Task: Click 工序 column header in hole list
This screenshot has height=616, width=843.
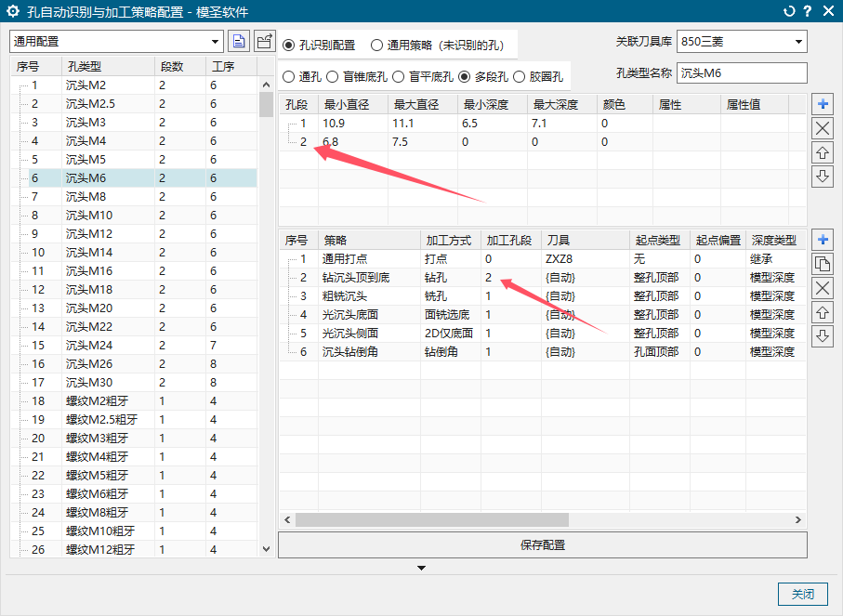Action: tap(231, 67)
